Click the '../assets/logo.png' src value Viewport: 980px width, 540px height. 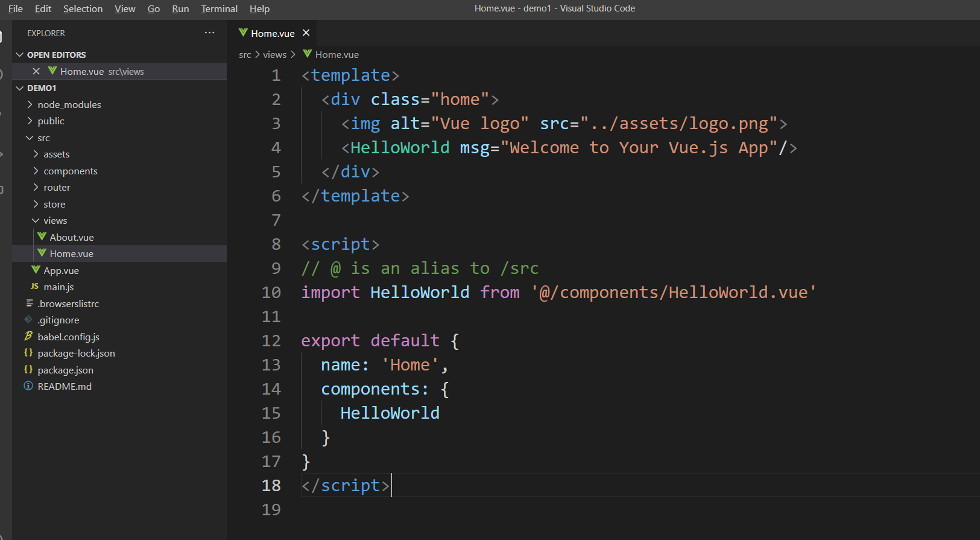click(x=679, y=124)
